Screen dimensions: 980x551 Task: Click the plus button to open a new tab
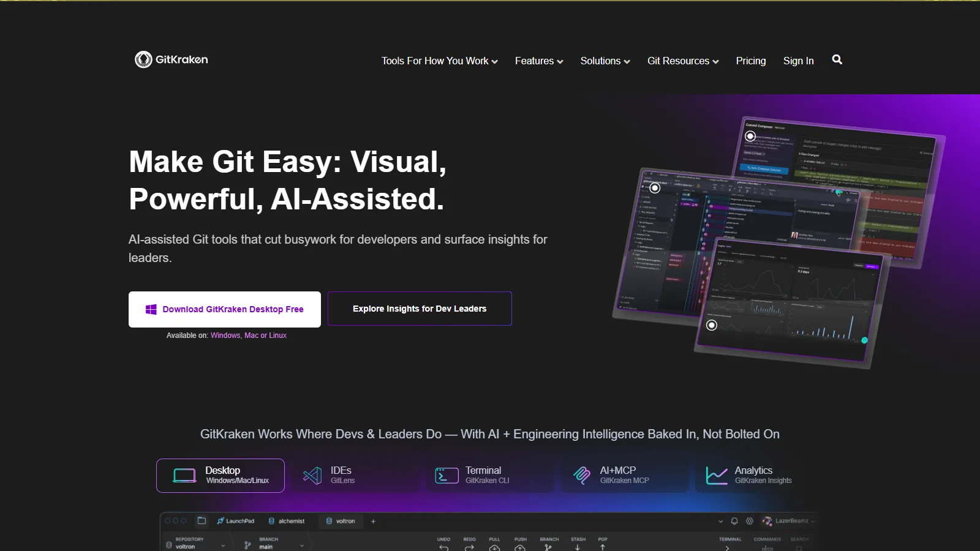pyautogui.click(x=373, y=521)
